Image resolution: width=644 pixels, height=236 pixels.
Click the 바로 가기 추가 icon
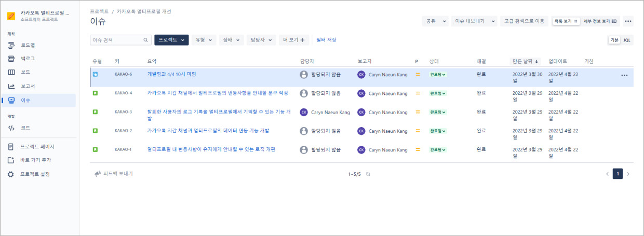coord(11,160)
